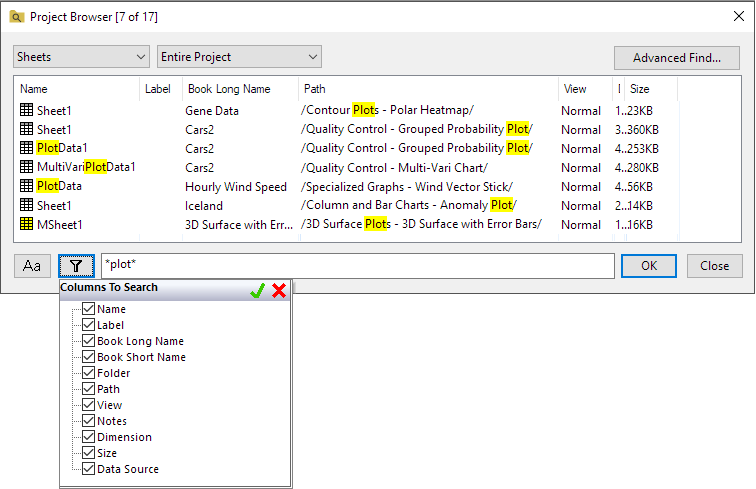The height and width of the screenshot is (489, 756).
Task: Toggle the Notes column checkbox
Action: pos(88,421)
